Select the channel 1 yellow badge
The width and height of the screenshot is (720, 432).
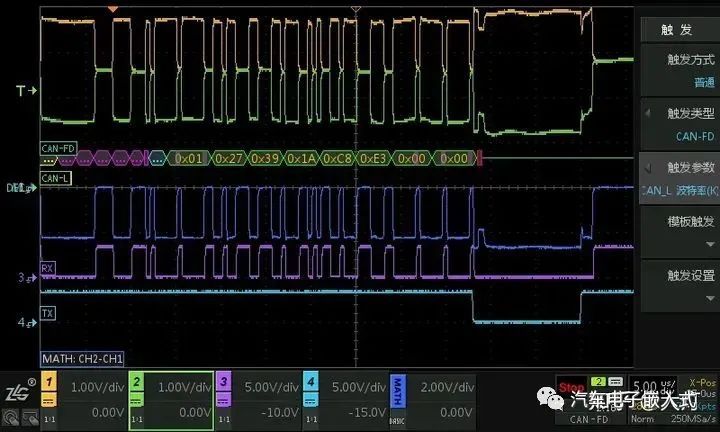[x=49, y=381]
